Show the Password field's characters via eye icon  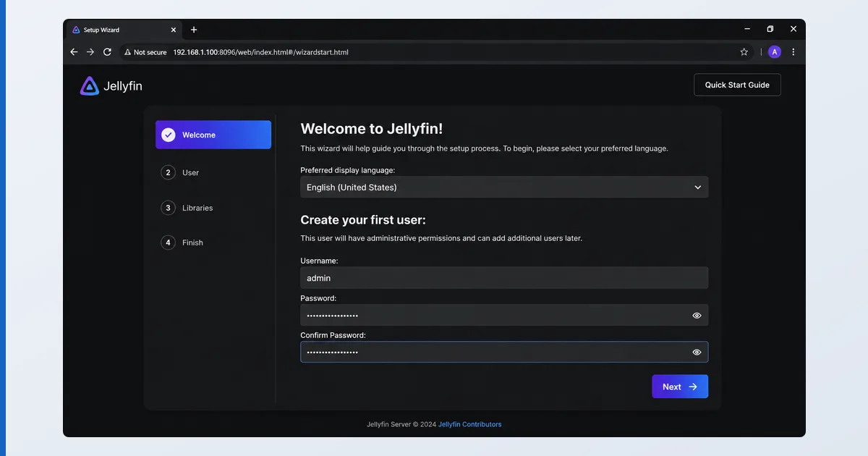click(x=697, y=316)
